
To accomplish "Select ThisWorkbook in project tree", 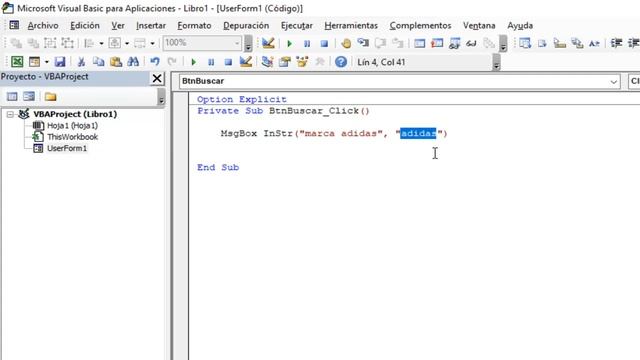I will tap(72, 137).
